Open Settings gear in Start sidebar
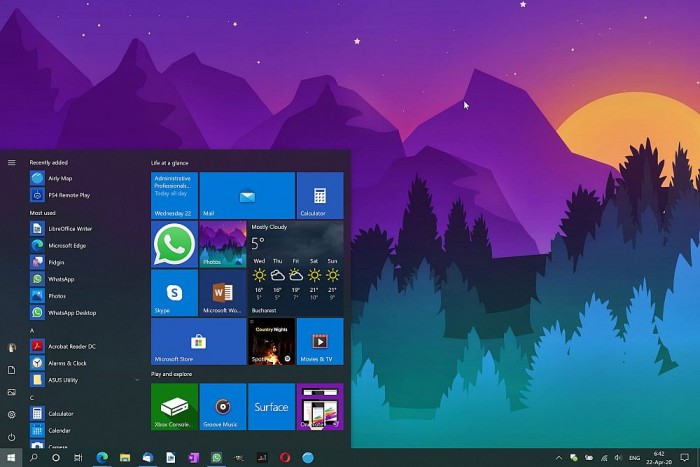Image resolution: width=700 pixels, height=467 pixels. [11, 414]
